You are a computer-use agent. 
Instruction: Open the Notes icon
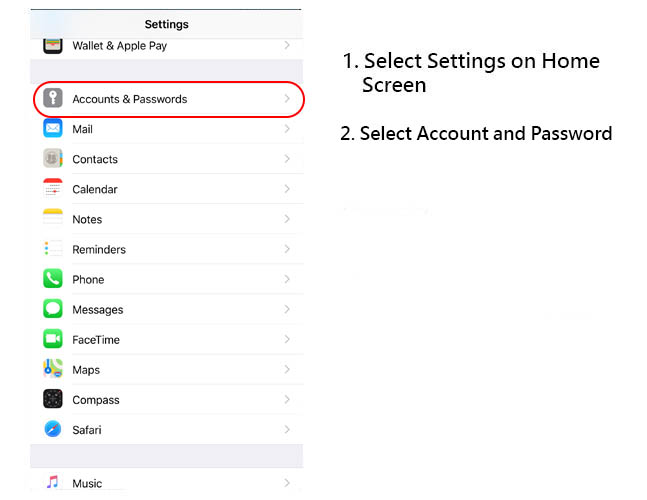(x=53, y=219)
